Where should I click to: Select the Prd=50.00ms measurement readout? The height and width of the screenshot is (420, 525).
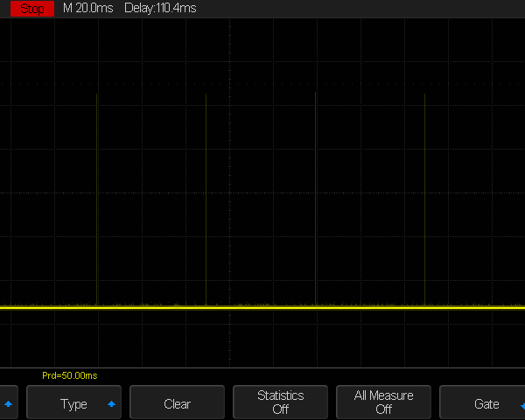pyautogui.click(x=69, y=375)
